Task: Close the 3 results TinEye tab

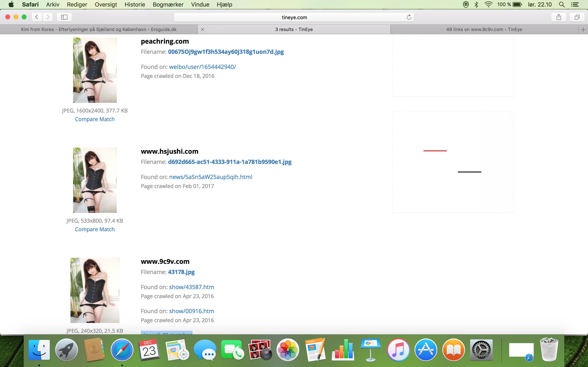Action: point(202,29)
